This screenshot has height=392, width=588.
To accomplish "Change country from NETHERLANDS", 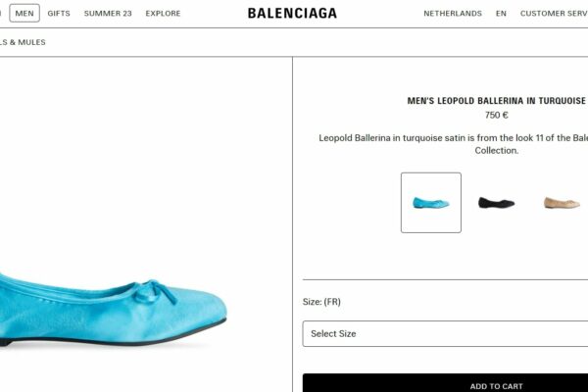I will (x=453, y=13).
